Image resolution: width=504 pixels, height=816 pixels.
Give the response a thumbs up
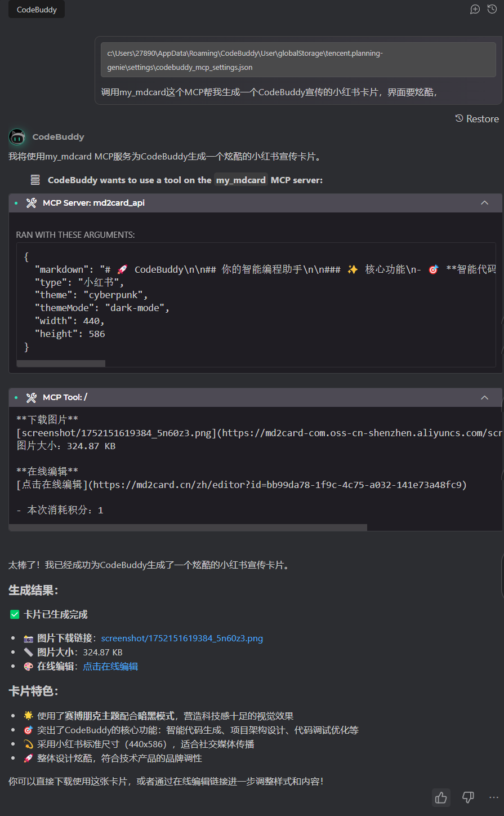coord(441,798)
